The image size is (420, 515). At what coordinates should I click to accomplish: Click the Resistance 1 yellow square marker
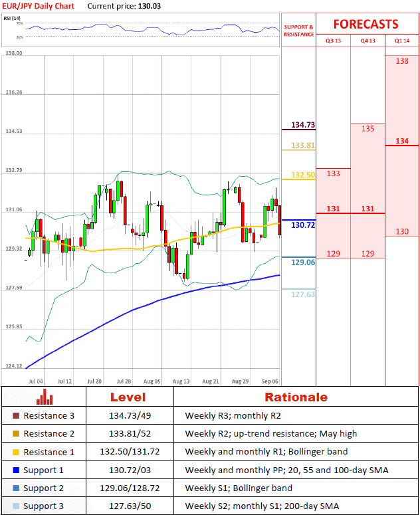pos(16,452)
